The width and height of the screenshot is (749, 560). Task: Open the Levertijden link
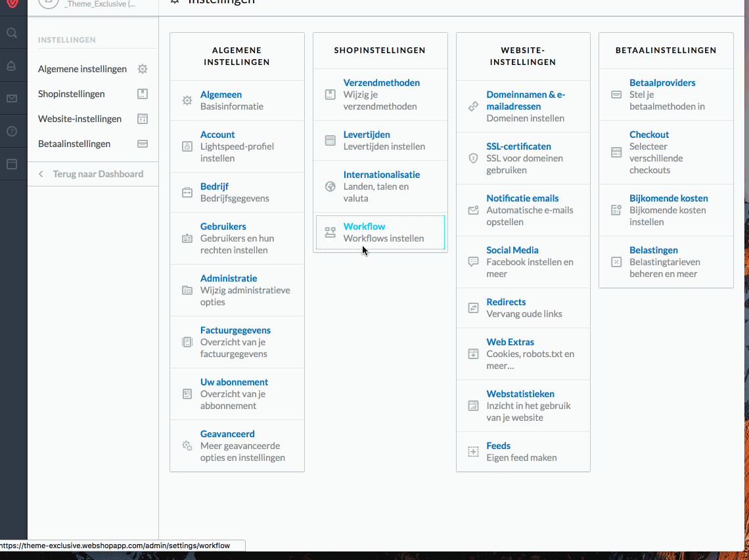367,135
